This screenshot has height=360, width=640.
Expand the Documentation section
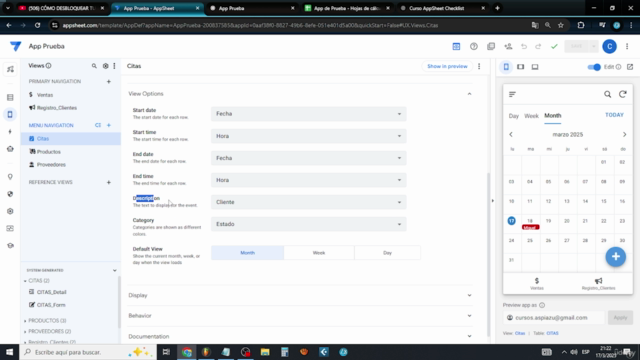(469, 336)
